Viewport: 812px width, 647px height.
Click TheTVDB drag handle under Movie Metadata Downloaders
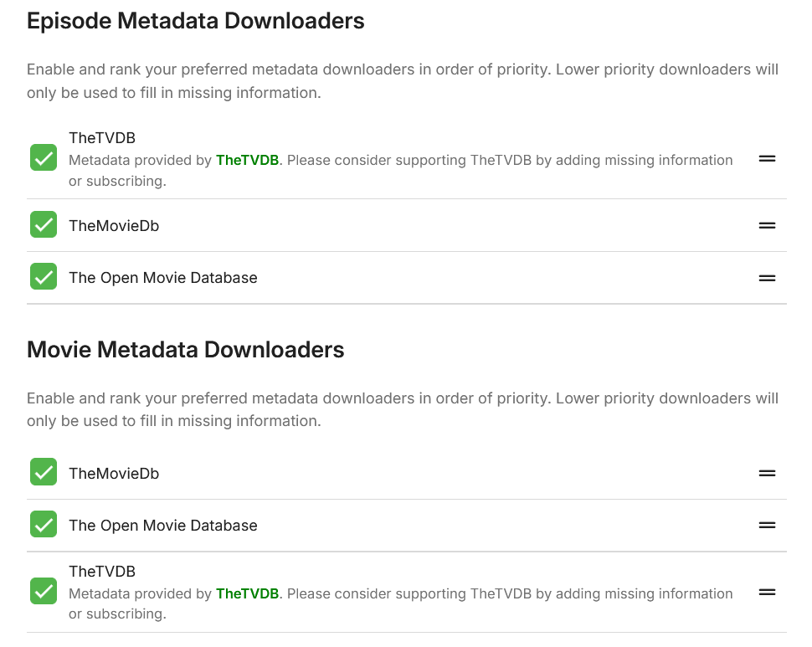[767, 592]
